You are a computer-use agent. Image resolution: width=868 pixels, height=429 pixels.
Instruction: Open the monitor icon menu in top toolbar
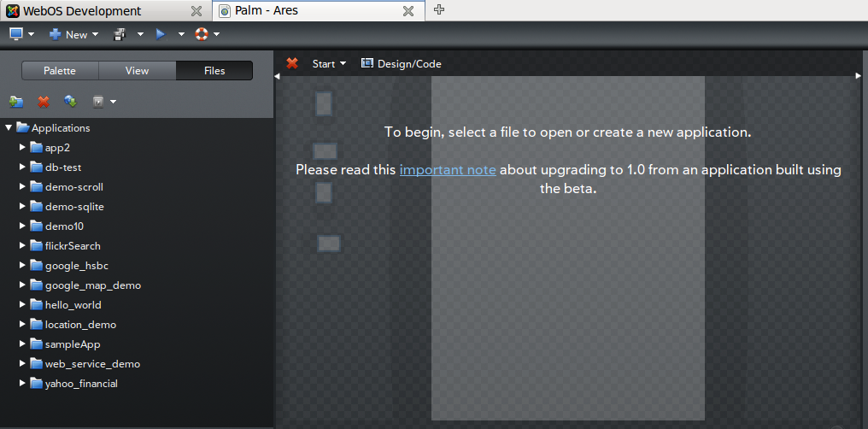pos(21,34)
